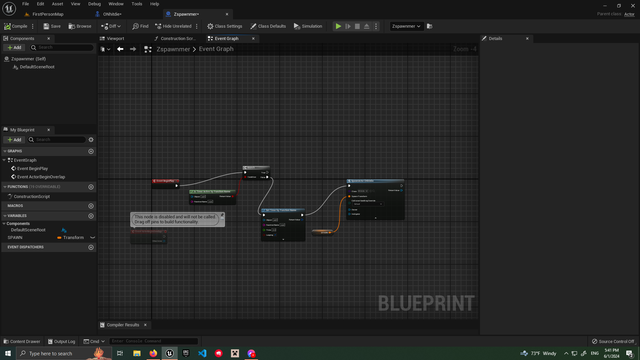Screen dimensions: 640x360
Task: Open the File menu
Action: point(25,4)
